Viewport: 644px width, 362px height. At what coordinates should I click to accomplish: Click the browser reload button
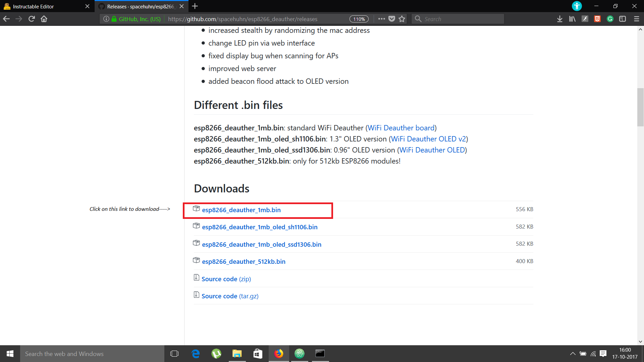(32, 19)
